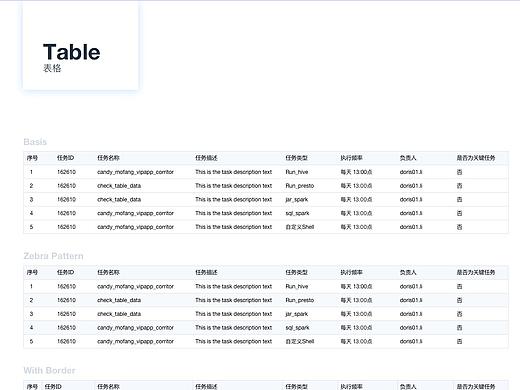Click the task name in Zebra Pattern row 1
Image resolution: width=520 pixels, height=390 pixels.
(135, 286)
